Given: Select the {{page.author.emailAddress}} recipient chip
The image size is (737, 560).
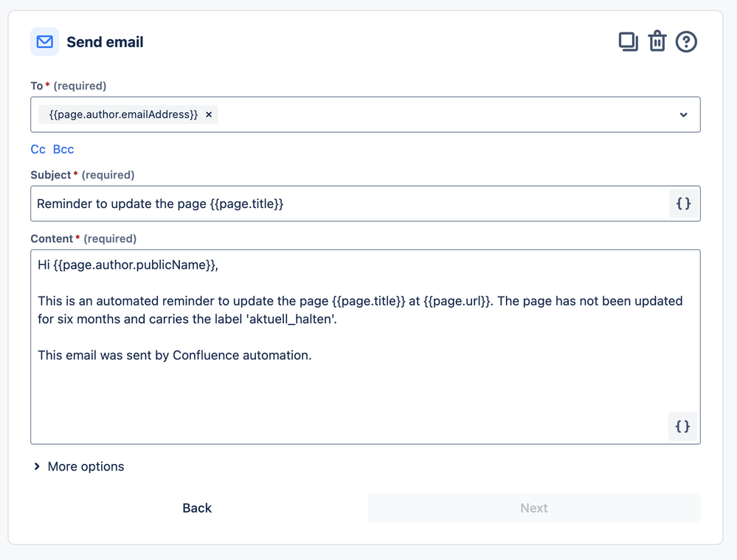Looking at the screenshot, I should (x=123, y=114).
